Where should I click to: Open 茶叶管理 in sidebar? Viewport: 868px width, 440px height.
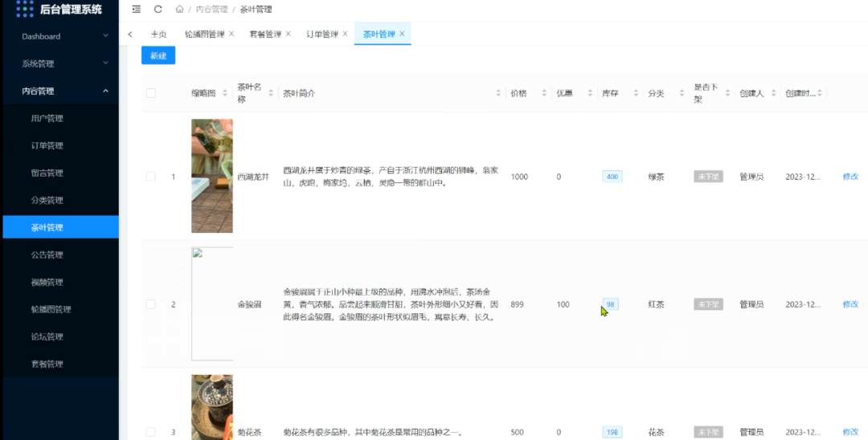click(61, 227)
